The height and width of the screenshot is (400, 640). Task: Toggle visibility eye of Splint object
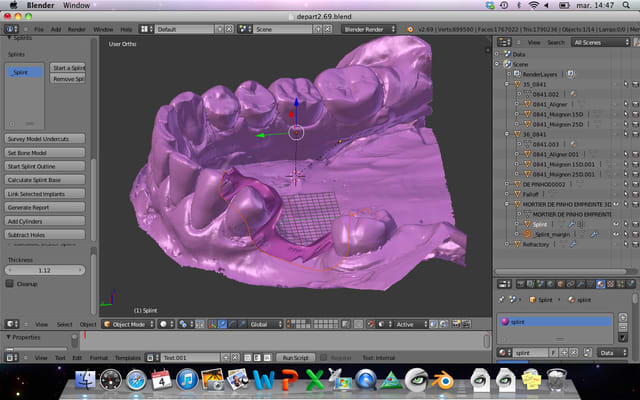(x=616, y=224)
